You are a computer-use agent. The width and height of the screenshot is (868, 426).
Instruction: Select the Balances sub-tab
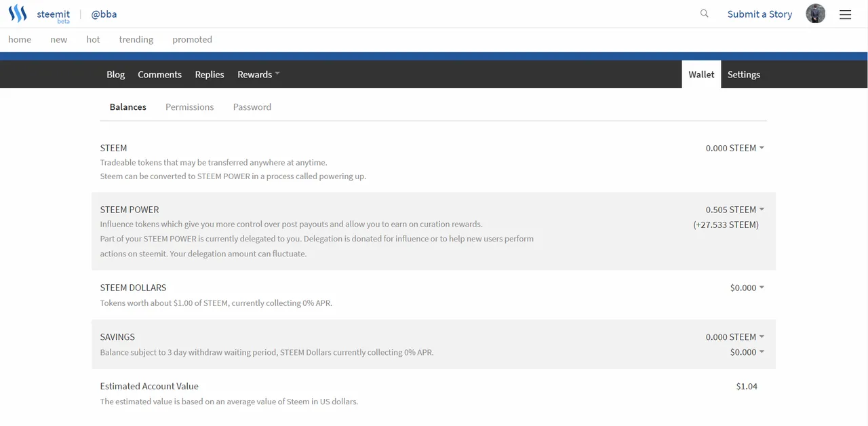pos(128,107)
